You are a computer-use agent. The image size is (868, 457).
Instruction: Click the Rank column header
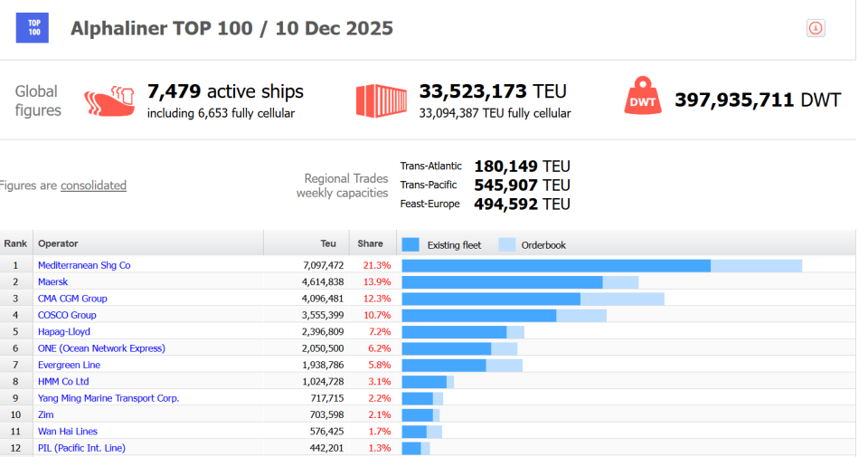[15, 243]
